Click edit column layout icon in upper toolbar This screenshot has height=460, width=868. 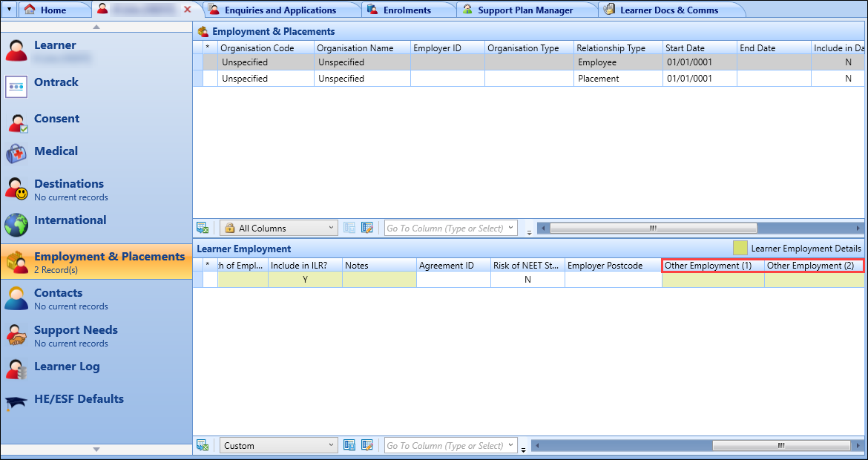tap(366, 228)
